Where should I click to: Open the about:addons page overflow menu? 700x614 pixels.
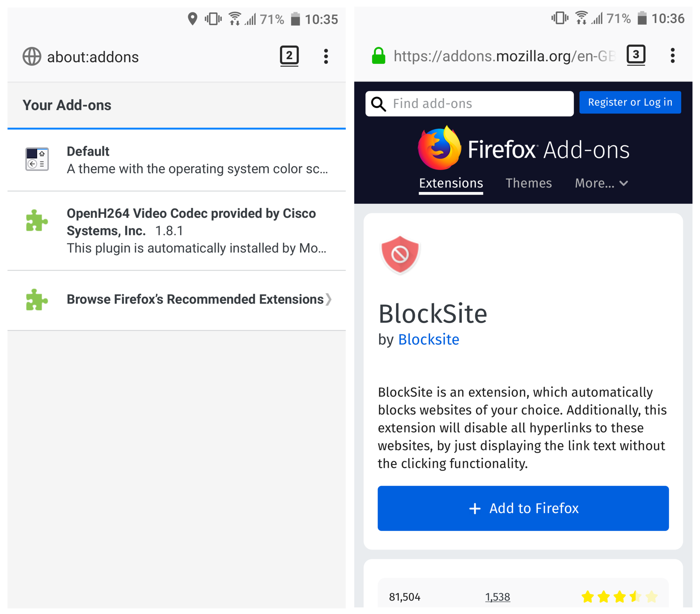pyautogui.click(x=326, y=56)
